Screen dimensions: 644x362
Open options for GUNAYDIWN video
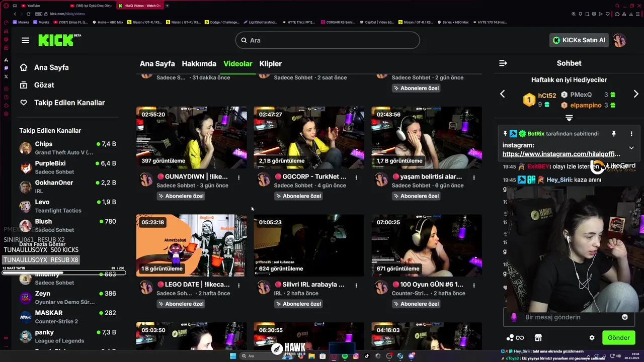pyautogui.click(x=238, y=177)
